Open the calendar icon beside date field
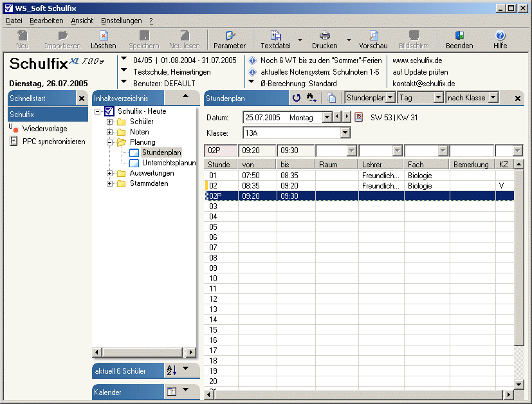This screenshot has width=532, height=404. pyautogui.click(x=358, y=117)
